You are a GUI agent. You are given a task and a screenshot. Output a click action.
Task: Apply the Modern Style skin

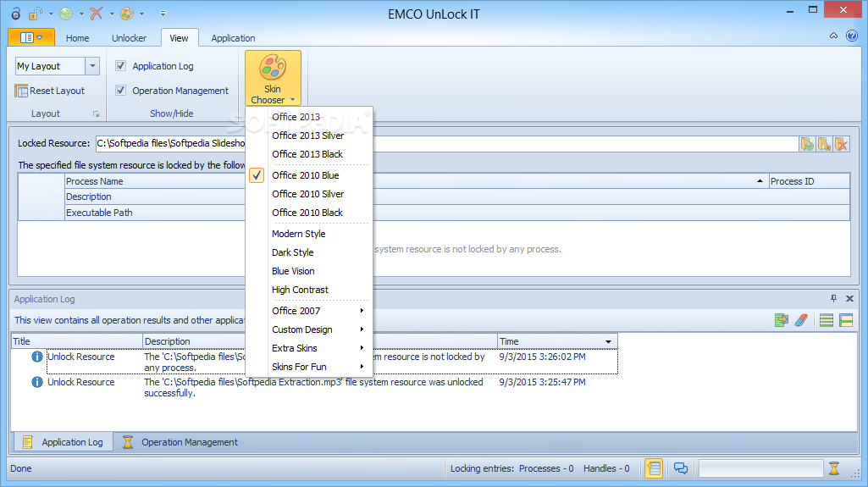309,234
